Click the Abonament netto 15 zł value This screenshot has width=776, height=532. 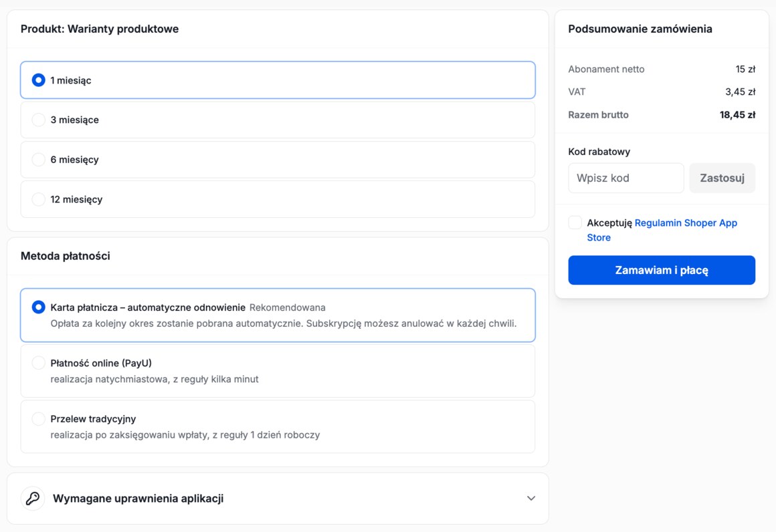click(x=745, y=70)
